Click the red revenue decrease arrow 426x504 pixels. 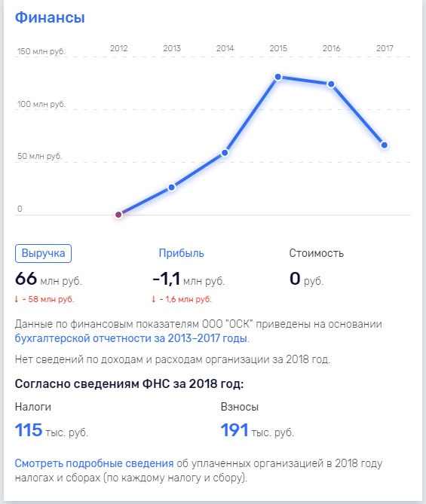(x=17, y=299)
